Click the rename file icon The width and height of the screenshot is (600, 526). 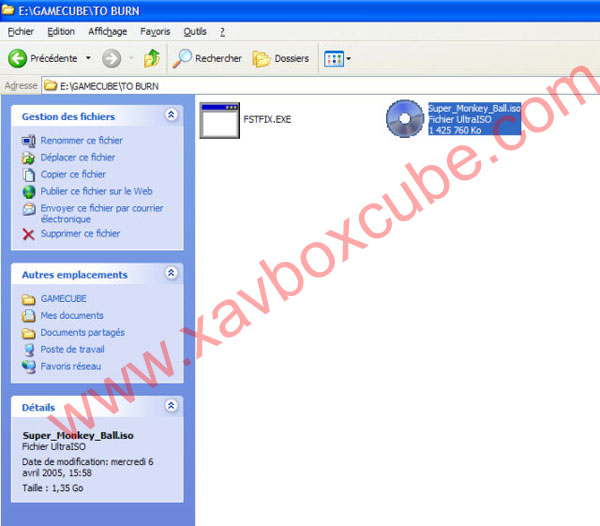29,141
